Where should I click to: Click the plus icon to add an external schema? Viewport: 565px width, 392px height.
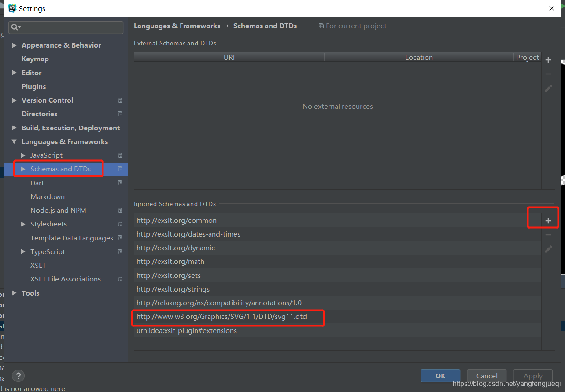(548, 60)
